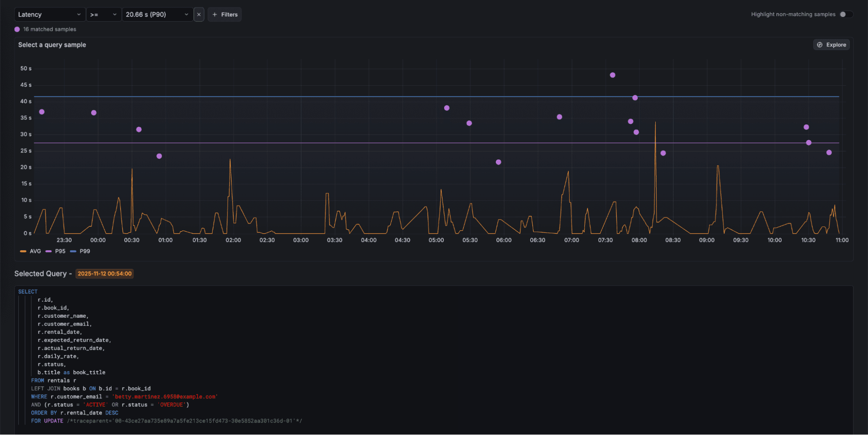Open the 20.66 s (P90) threshold dropdown

click(x=157, y=14)
